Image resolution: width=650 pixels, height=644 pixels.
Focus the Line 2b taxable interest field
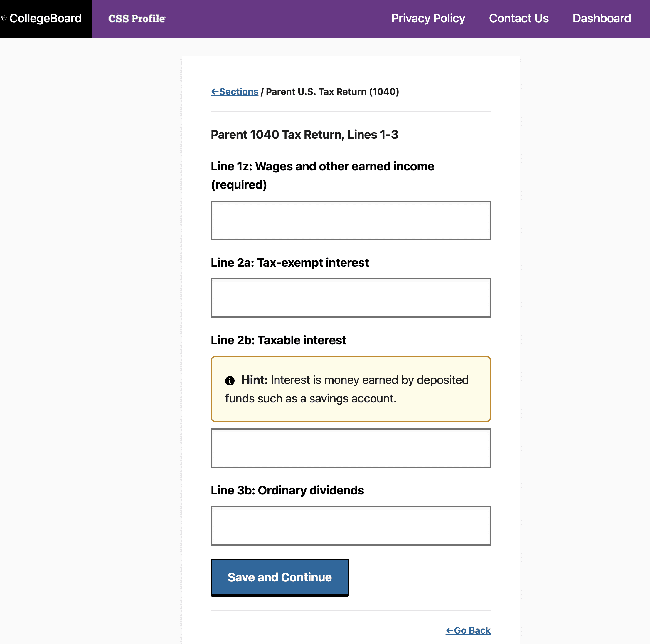(351, 448)
